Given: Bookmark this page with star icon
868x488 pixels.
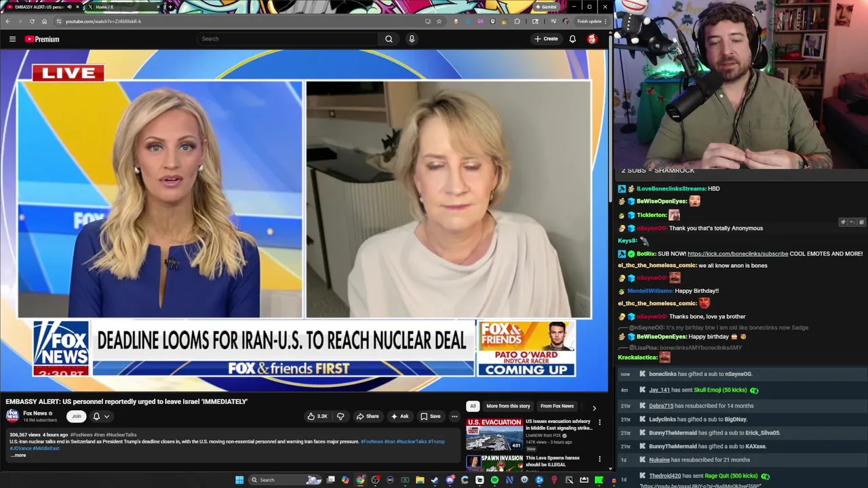Looking at the screenshot, I should (439, 21).
